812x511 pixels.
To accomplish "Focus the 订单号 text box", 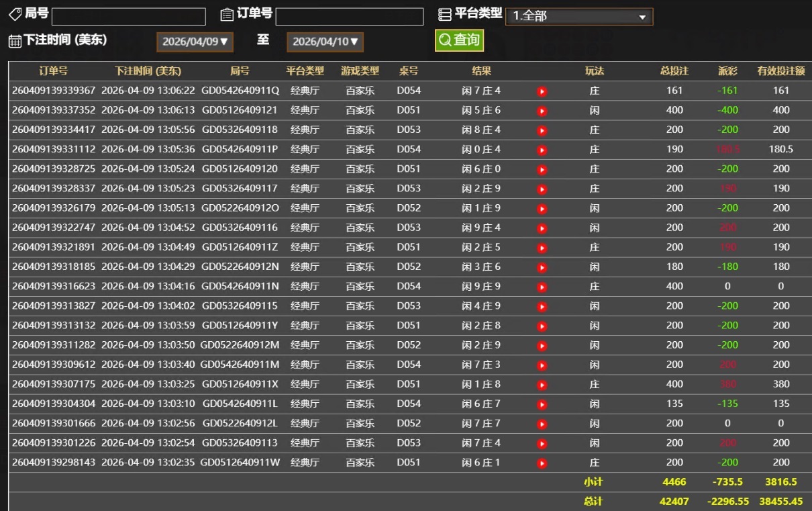I will click(x=349, y=17).
